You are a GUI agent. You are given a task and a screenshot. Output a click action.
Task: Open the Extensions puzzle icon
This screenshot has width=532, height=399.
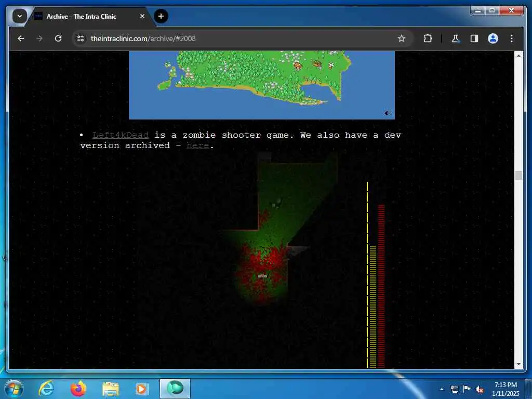coord(428,38)
